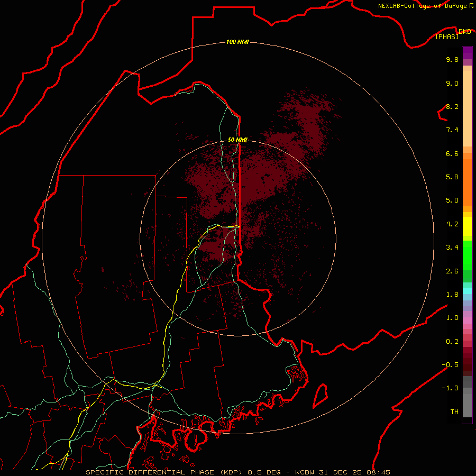Click the 4.2 value on color scale

[x=452, y=224]
